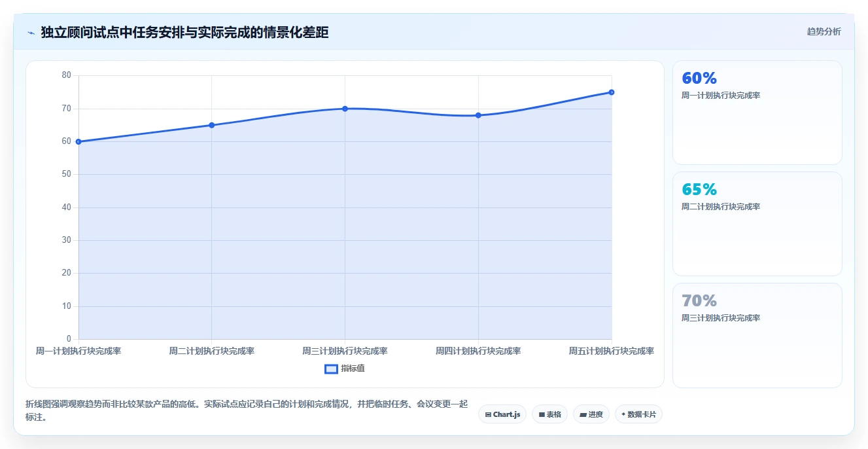
Task: Toggle the 指标值 legend item
Action: point(345,368)
